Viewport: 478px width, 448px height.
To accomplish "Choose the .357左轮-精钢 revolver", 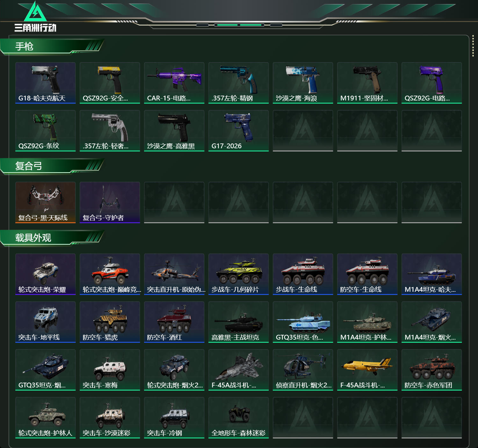I will [x=239, y=83].
